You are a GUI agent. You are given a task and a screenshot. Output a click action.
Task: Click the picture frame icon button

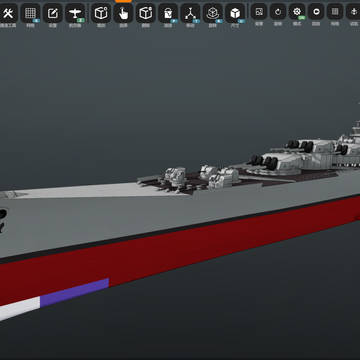(259, 12)
